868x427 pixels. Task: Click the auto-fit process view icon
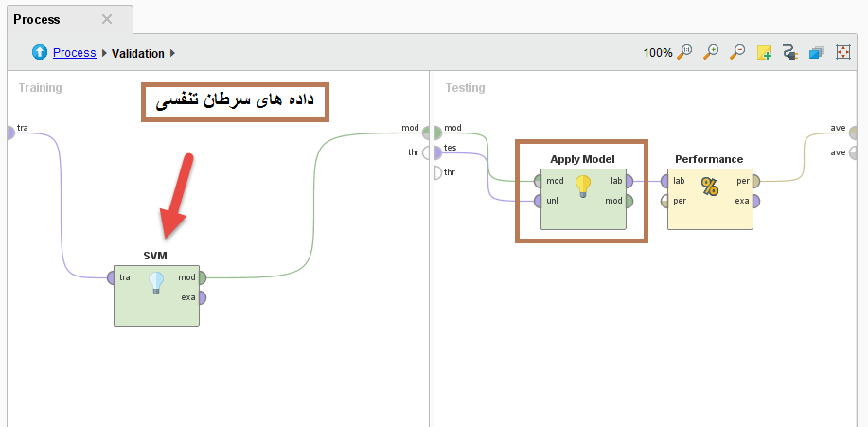(842, 53)
